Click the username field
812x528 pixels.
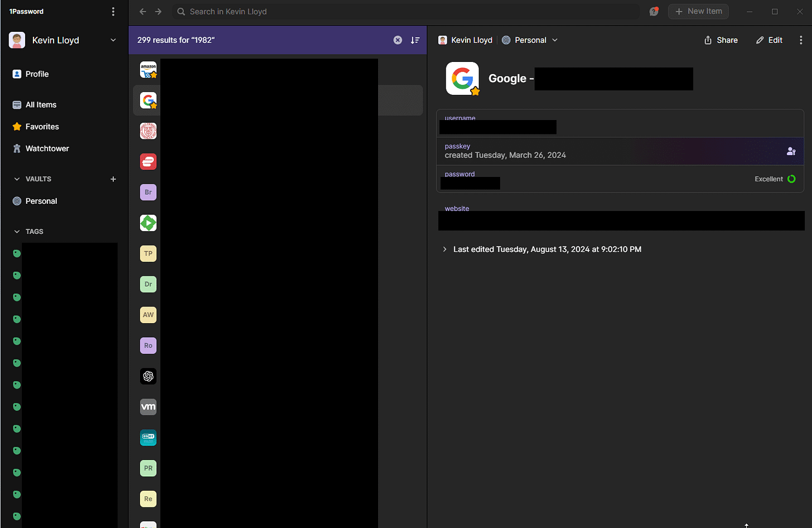pyautogui.click(x=620, y=124)
